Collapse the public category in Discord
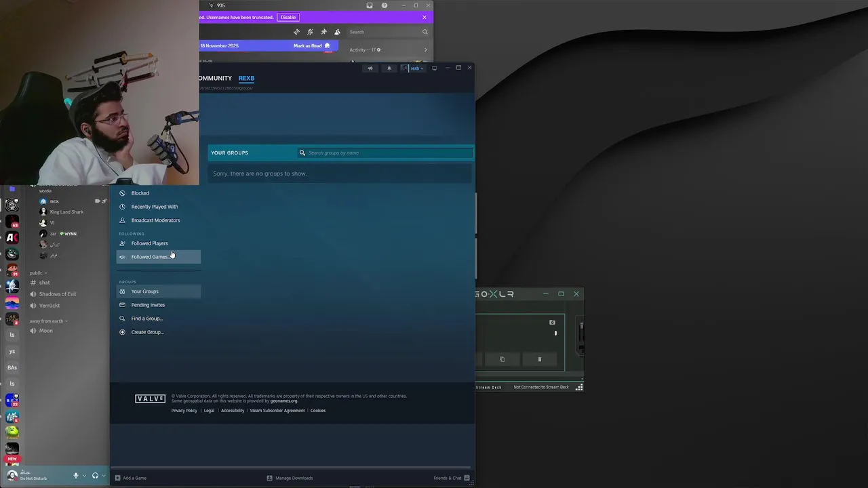Image resolution: width=868 pixels, height=488 pixels. coord(39,273)
